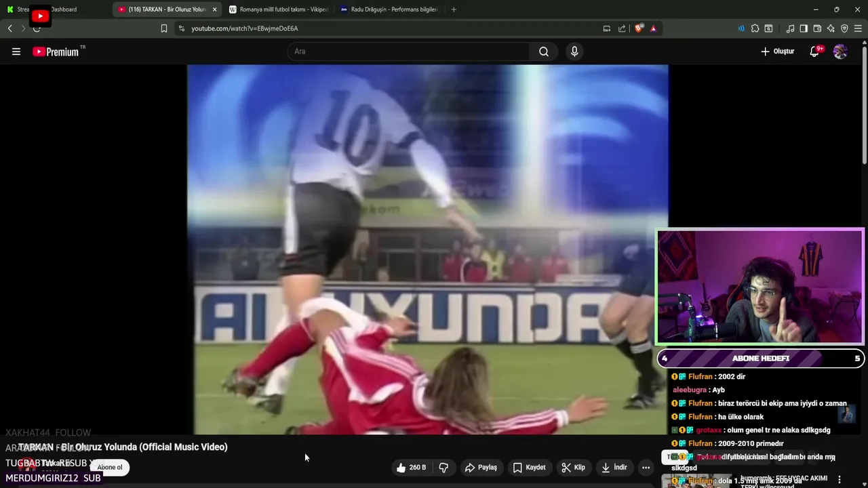This screenshot has height=488, width=868.
Task: Click chat username grotaxx
Action: coord(709,430)
